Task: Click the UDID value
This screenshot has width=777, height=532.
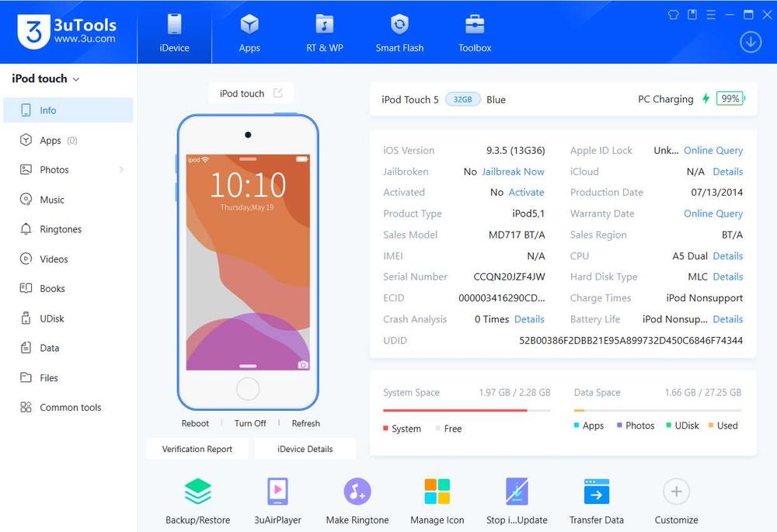Action: [631, 340]
